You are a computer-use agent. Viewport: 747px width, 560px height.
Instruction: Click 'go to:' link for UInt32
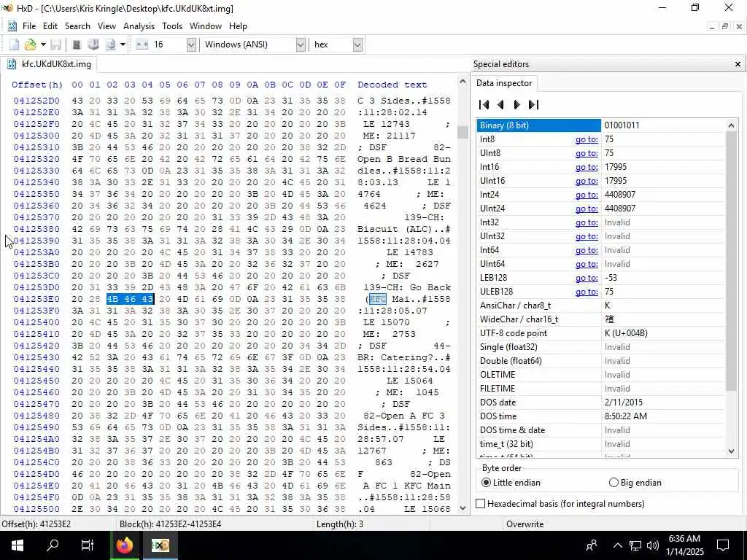587,236
